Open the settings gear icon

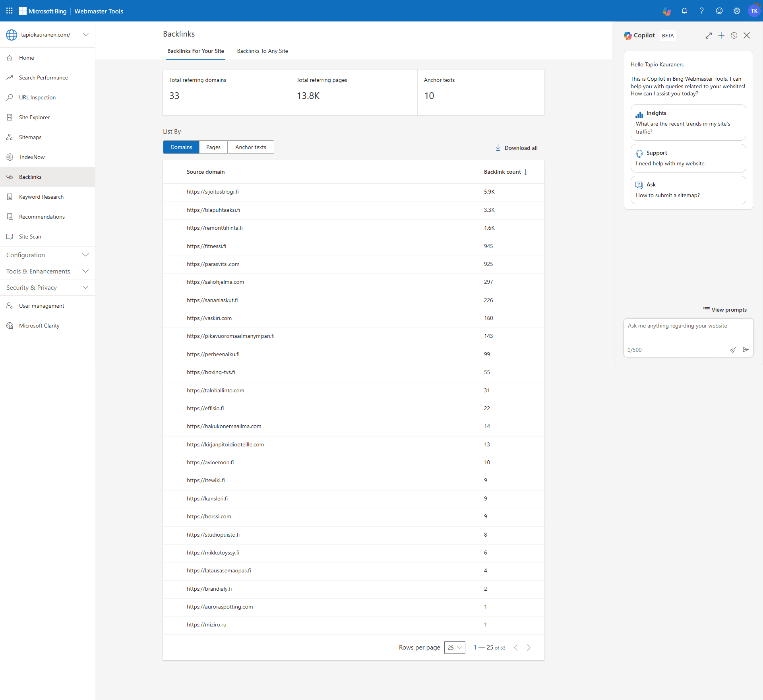click(737, 11)
